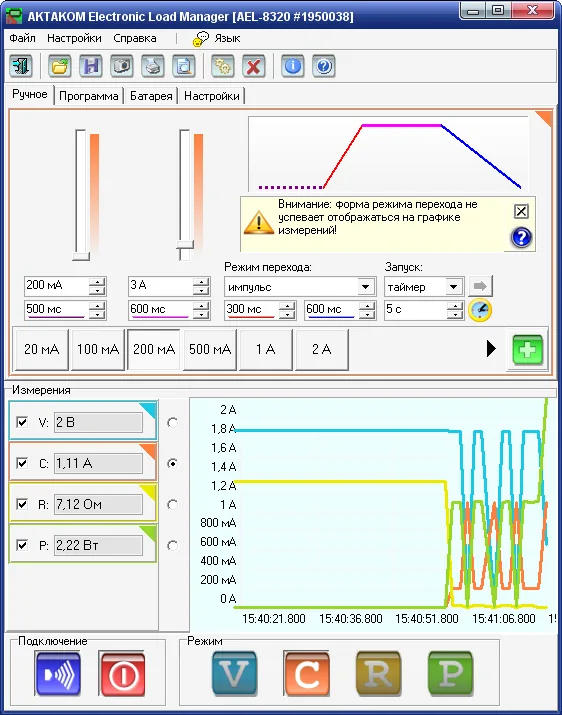The width and height of the screenshot is (562, 715).
Task: Take snapshot with the camera icon
Action: point(122,66)
